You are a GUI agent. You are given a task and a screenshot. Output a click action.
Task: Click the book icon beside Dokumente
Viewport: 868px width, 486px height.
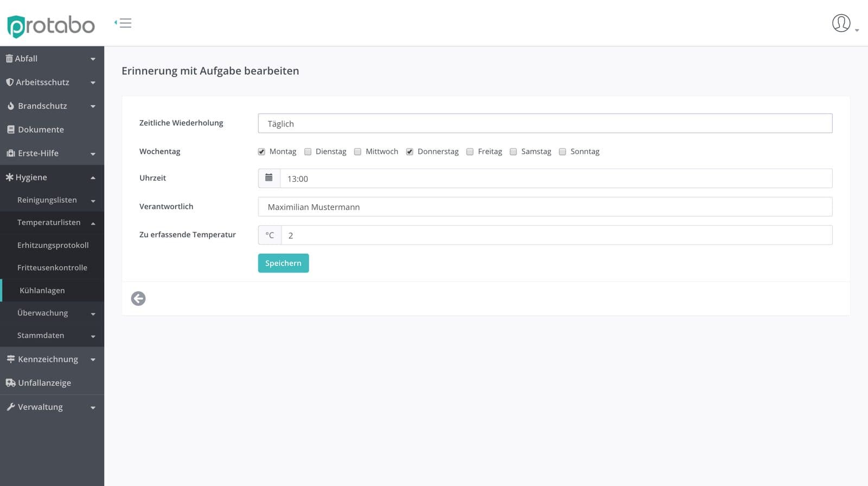point(10,130)
